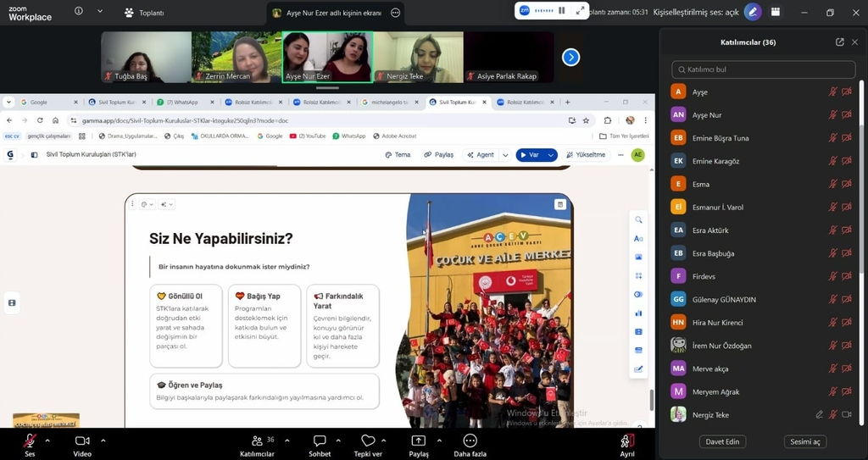The width and height of the screenshot is (868, 460).
Task: Click the meeting info icon beside Zoom logo
Action: 79,12
